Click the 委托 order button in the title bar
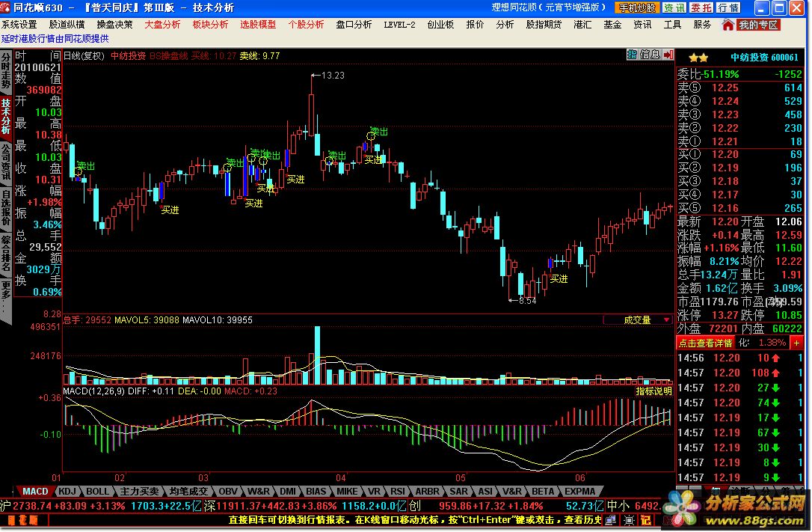Image resolution: width=812 pixels, height=532 pixels. pos(701,7)
